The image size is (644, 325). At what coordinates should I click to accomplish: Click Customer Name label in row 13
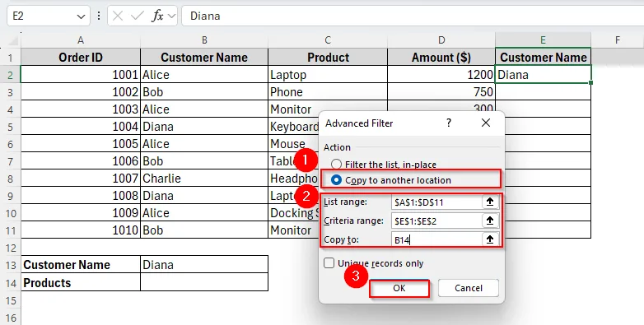click(81, 265)
